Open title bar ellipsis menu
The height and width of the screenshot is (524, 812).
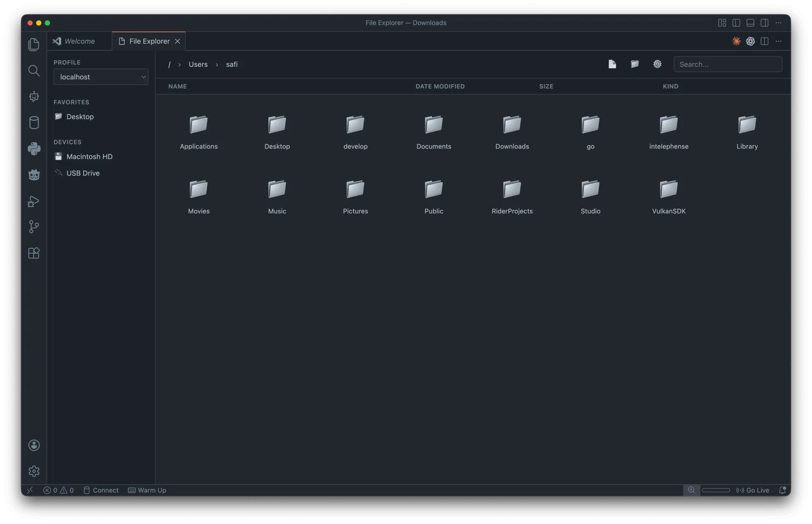pos(778,23)
